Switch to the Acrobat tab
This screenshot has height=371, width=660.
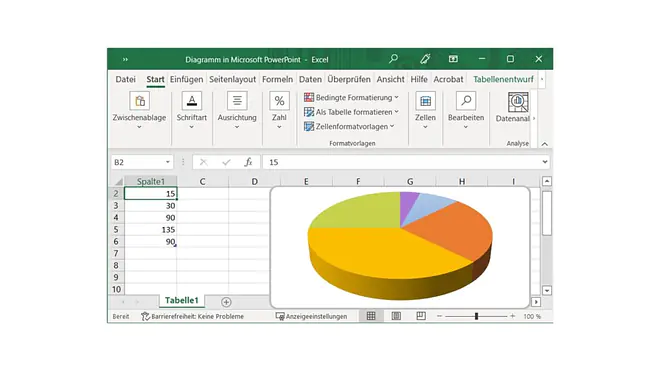click(x=448, y=79)
